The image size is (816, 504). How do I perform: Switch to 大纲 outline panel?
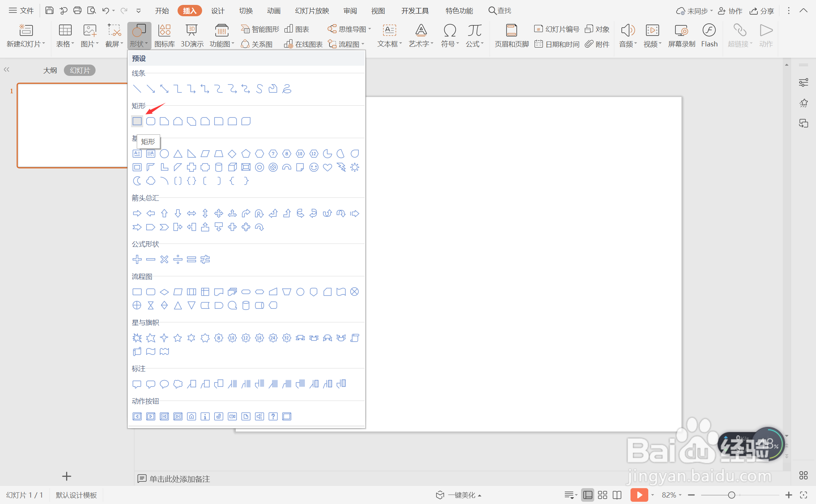pos(50,71)
